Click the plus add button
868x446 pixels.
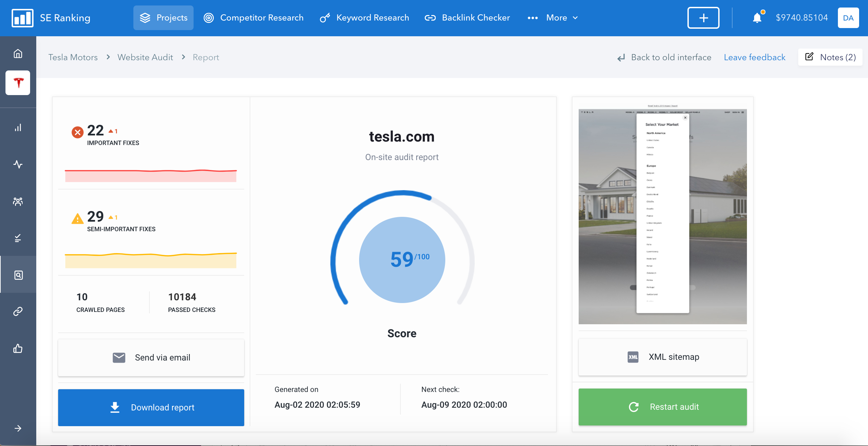[703, 18]
